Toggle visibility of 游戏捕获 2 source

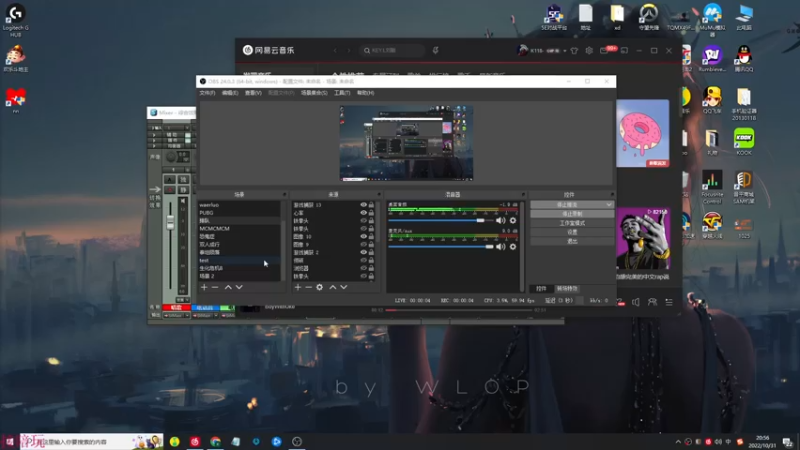(363, 253)
